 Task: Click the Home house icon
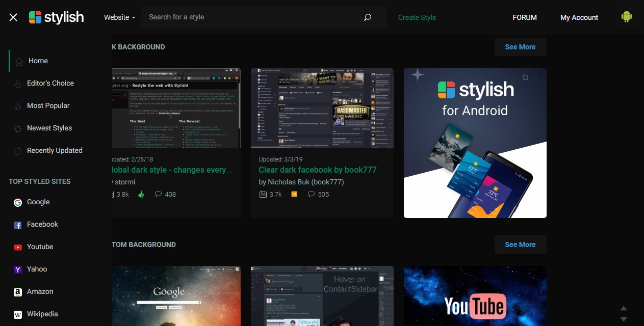point(19,62)
